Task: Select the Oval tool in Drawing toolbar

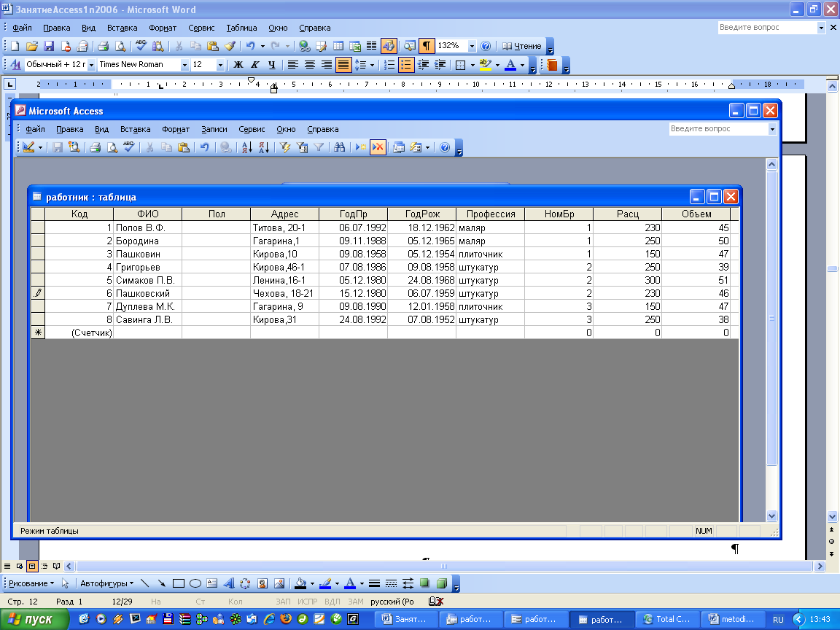Action: click(x=195, y=583)
